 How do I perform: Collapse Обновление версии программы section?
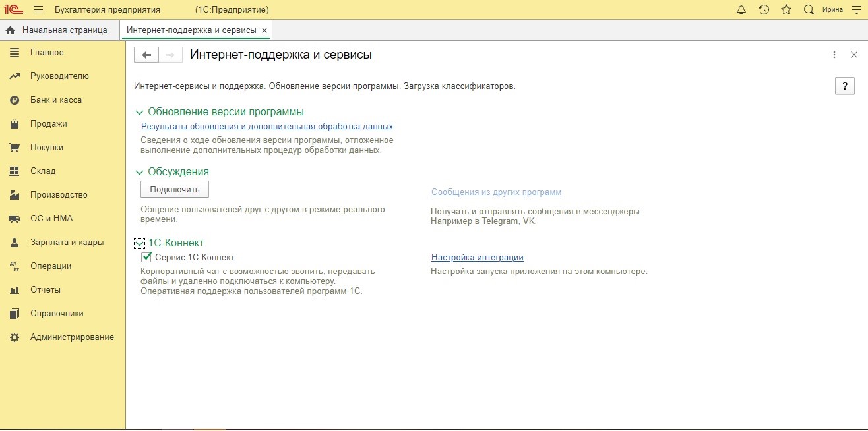point(139,113)
